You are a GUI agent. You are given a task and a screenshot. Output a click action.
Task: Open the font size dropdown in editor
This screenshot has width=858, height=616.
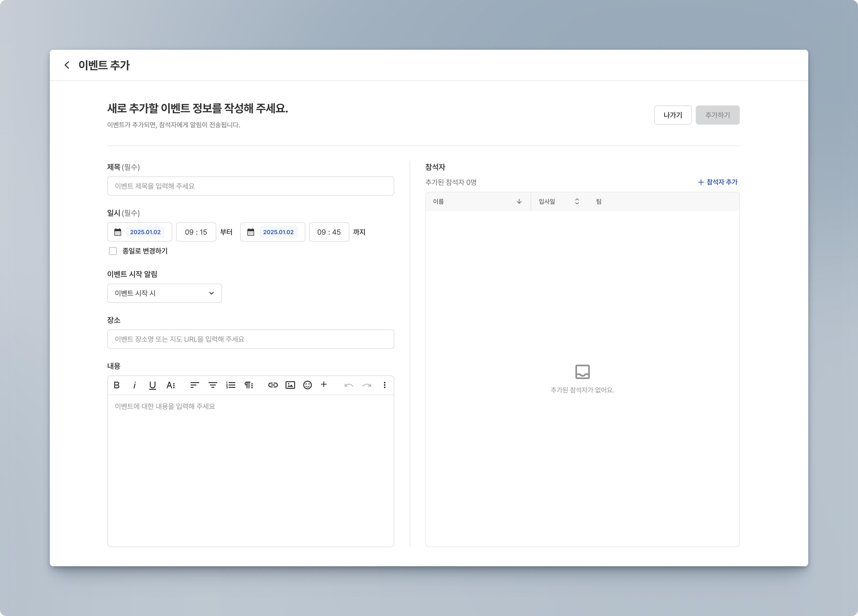[171, 385]
